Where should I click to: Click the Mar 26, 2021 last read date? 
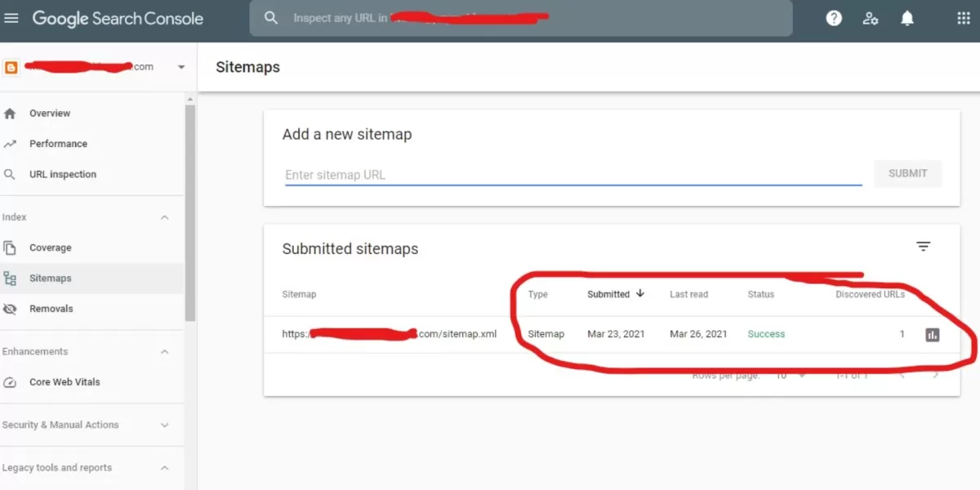[x=698, y=334]
